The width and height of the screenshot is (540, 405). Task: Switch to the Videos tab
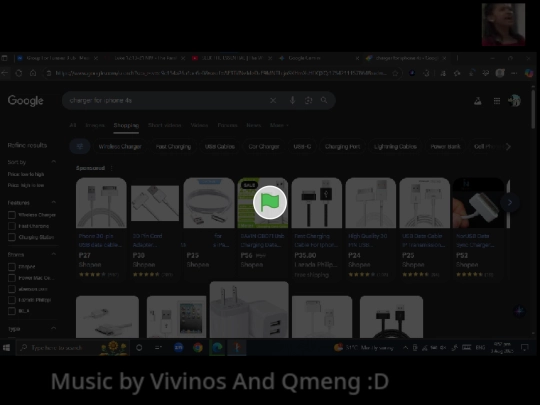(199, 125)
